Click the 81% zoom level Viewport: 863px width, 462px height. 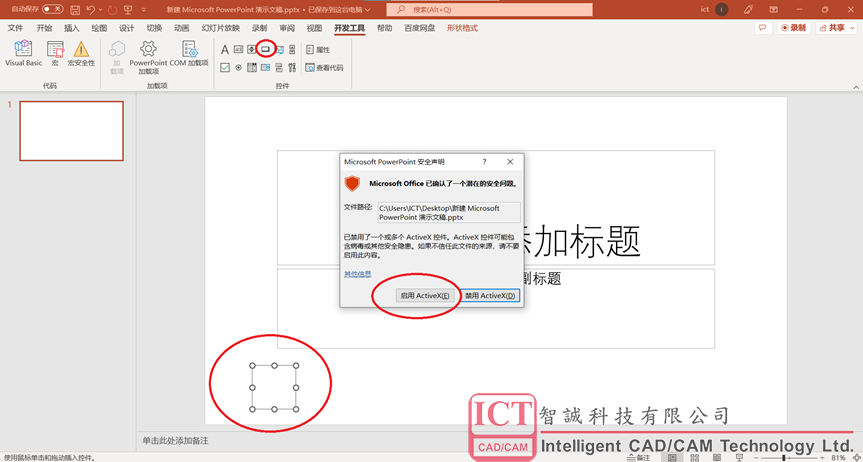[838, 458]
